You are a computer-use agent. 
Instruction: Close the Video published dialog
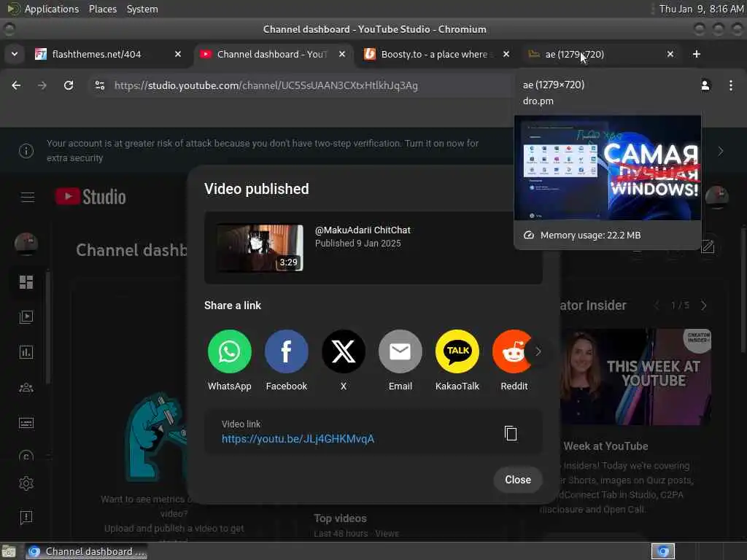point(518,480)
